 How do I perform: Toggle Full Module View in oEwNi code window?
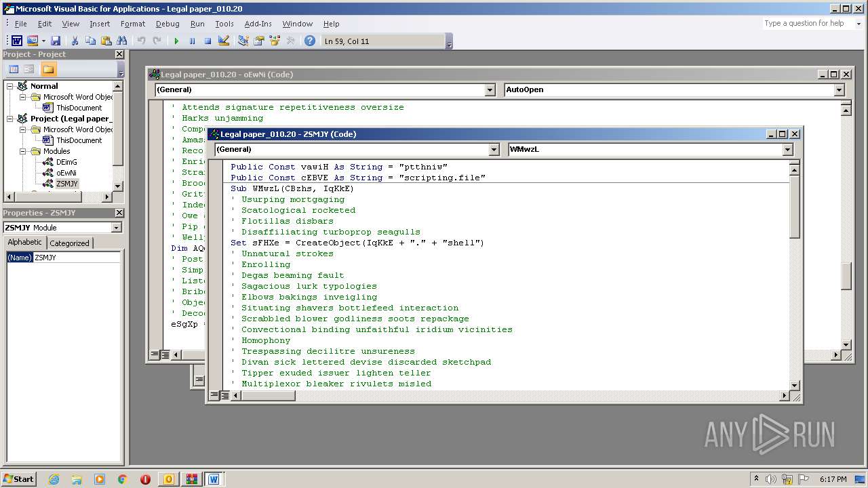click(165, 354)
